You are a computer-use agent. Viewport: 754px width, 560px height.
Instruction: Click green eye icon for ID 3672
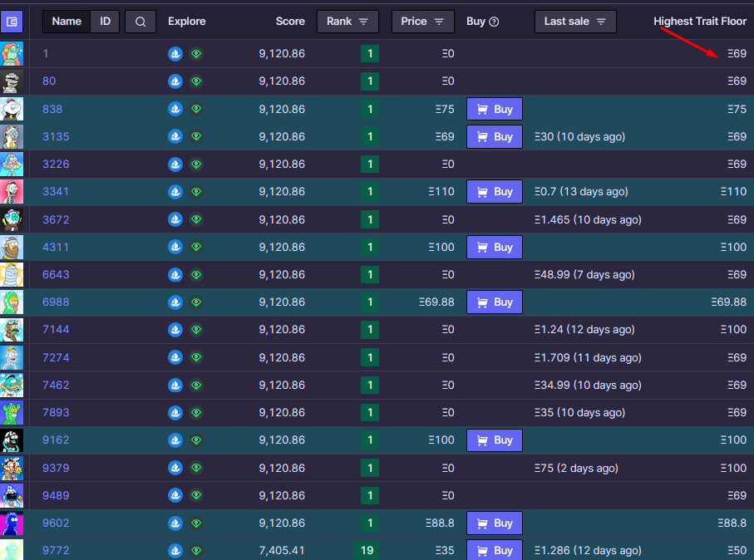196,219
